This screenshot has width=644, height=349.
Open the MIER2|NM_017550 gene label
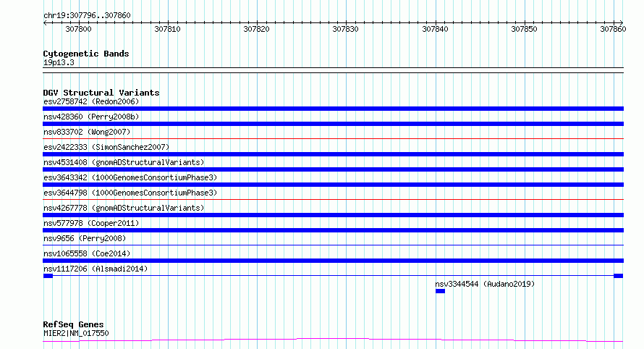tap(76, 333)
